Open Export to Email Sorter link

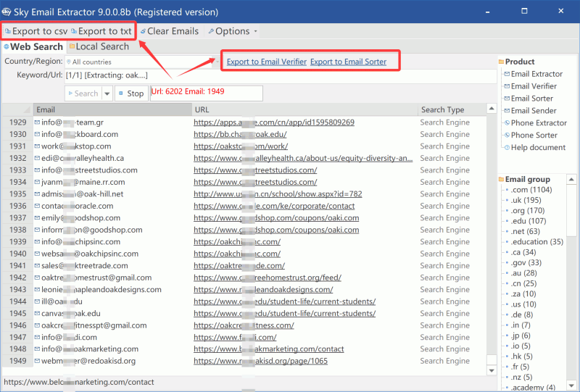348,62
